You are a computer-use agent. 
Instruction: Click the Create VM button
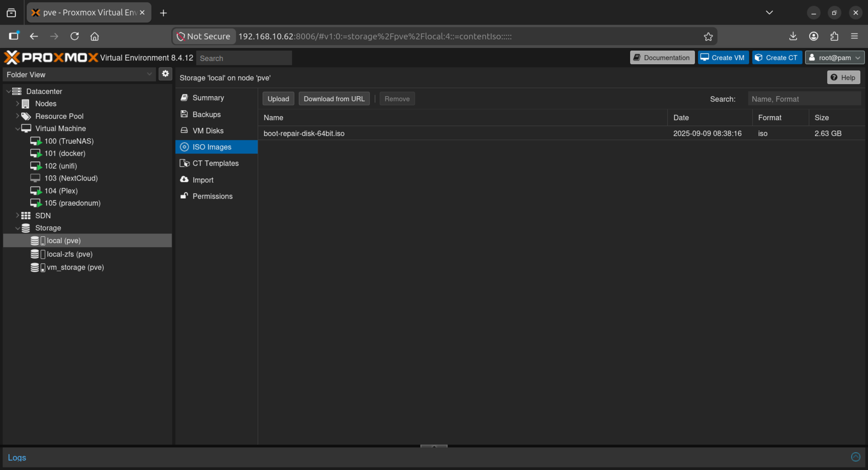[723, 58]
